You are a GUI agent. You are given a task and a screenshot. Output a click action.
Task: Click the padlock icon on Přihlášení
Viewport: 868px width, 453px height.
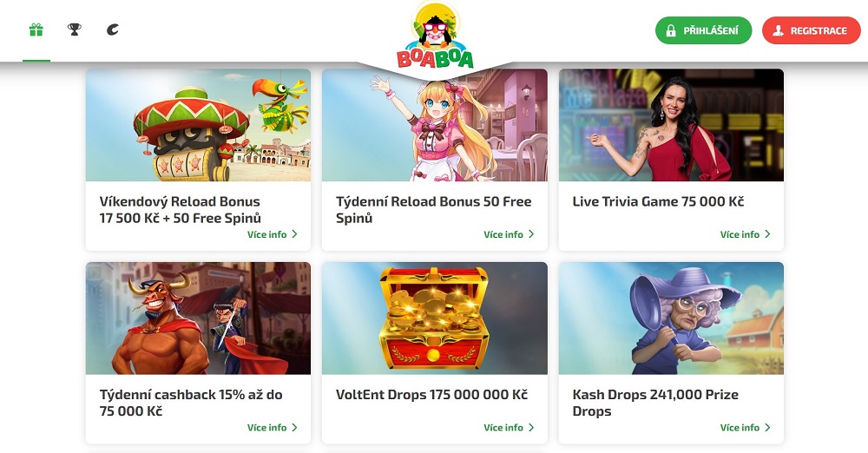[x=670, y=31]
